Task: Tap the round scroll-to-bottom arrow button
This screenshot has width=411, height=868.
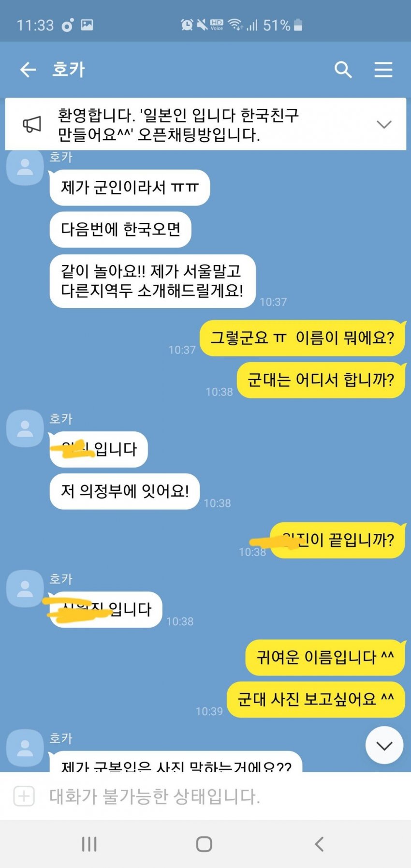Action: [384, 745]
